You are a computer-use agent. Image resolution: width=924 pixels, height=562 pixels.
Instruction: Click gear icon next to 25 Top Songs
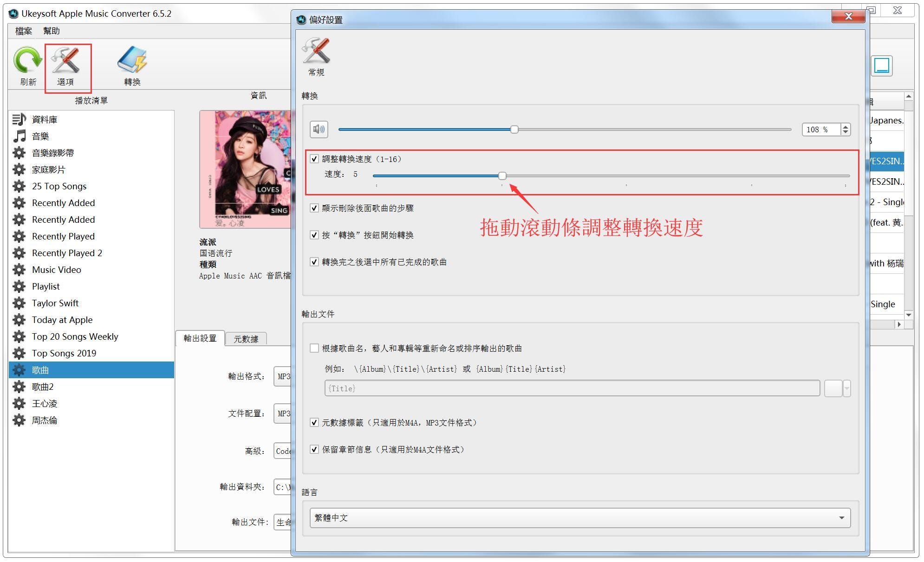coord(19,186)
